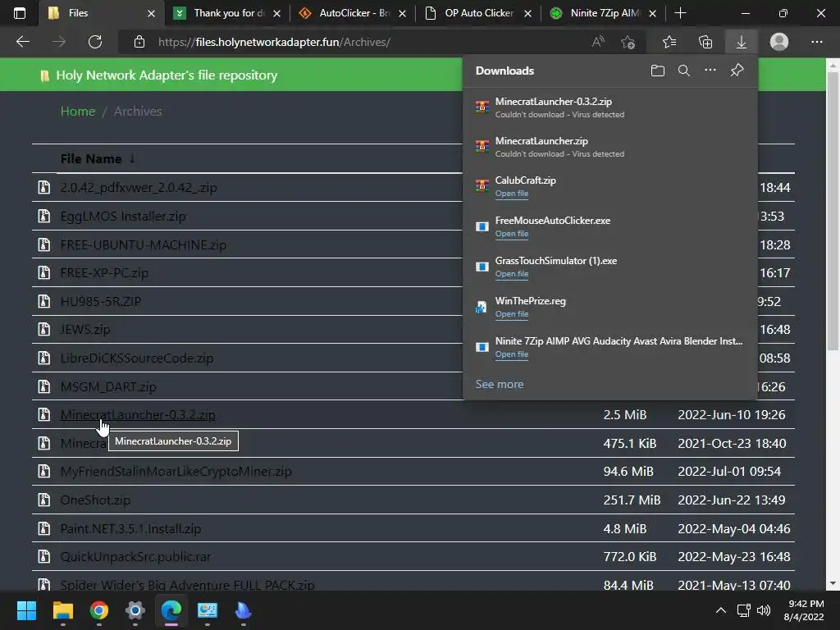
Task: Click Open file under GrassTouchSimulator (1).exe
Action: [x=512, y=274]
